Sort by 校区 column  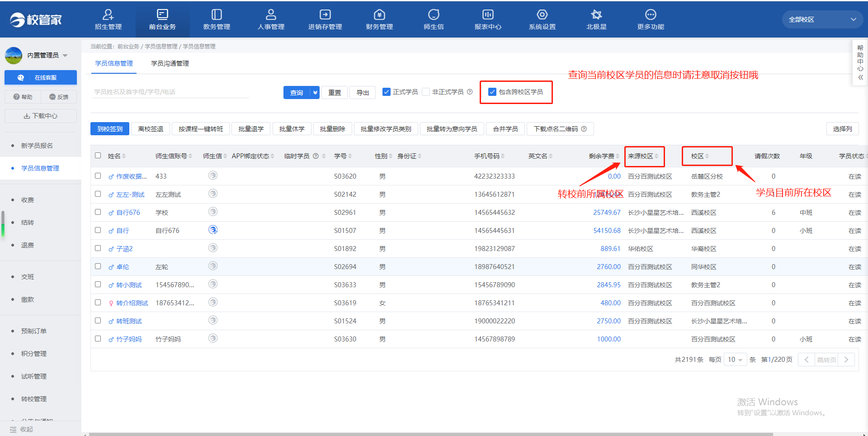pos(707,156)
